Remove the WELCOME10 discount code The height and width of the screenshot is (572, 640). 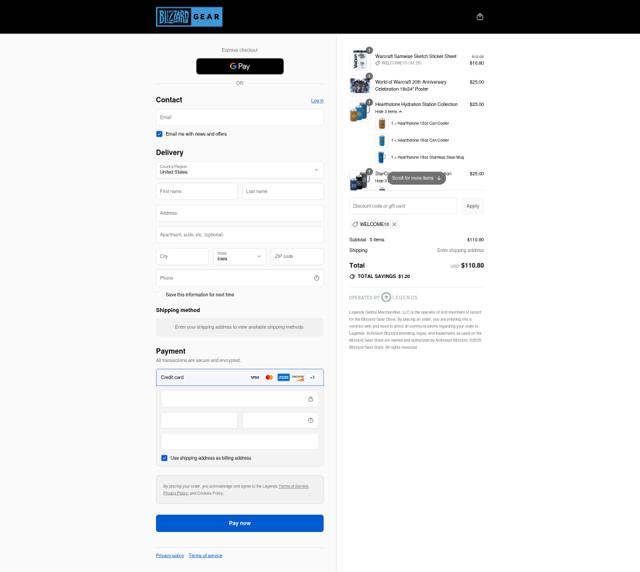click(x=394, y=224)
